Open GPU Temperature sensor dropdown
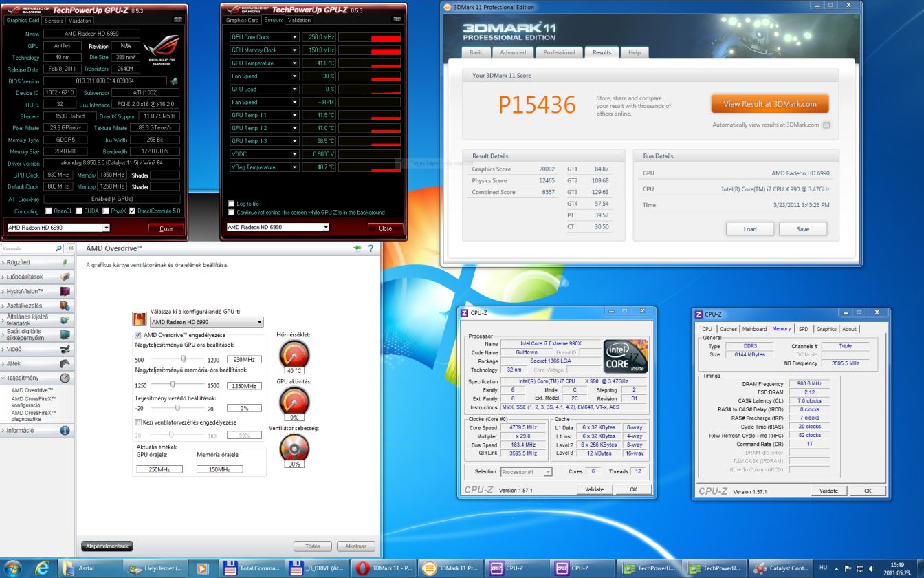The height and width of the screenshot is (578, 924). point(295,63)
